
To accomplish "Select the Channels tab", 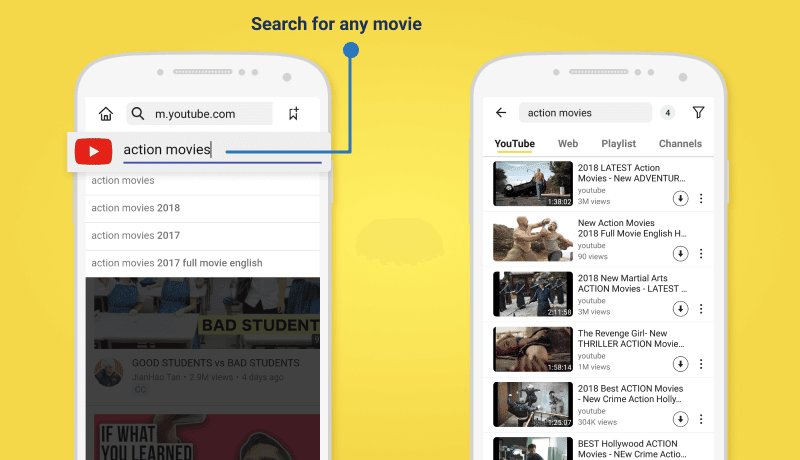I will coord(680,144).
